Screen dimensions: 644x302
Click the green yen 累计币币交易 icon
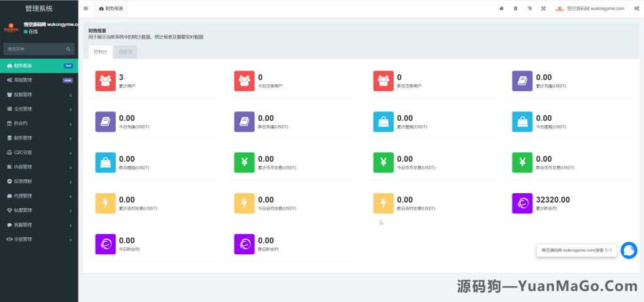[x=244, y=162]
